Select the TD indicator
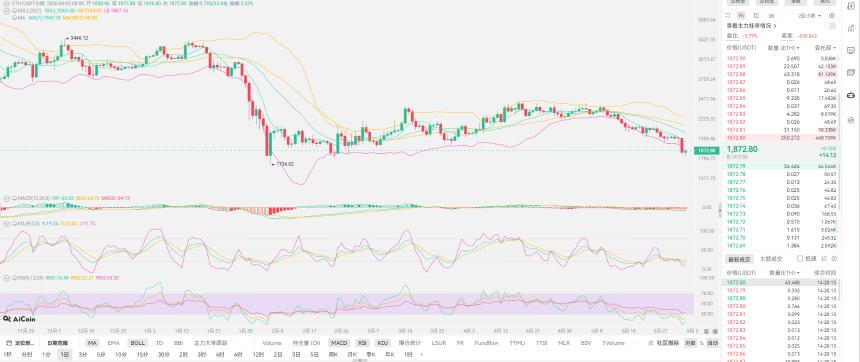This screenshot has height=362, width=860. click(159, 343)
